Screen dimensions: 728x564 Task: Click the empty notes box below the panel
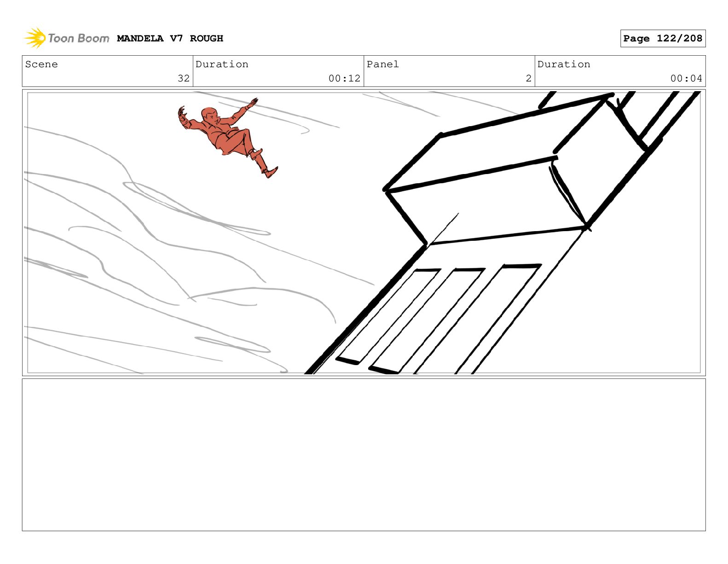coord(364,454)
